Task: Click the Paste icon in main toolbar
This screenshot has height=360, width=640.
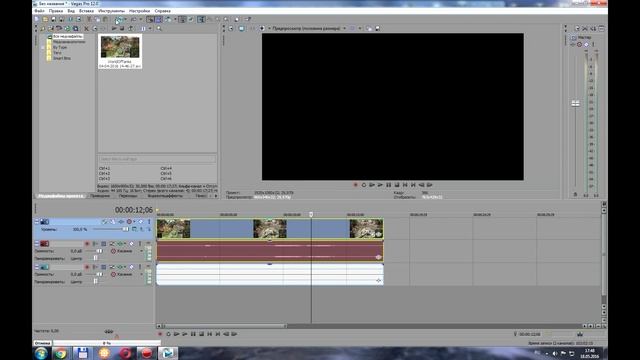Action: (105, 19)
